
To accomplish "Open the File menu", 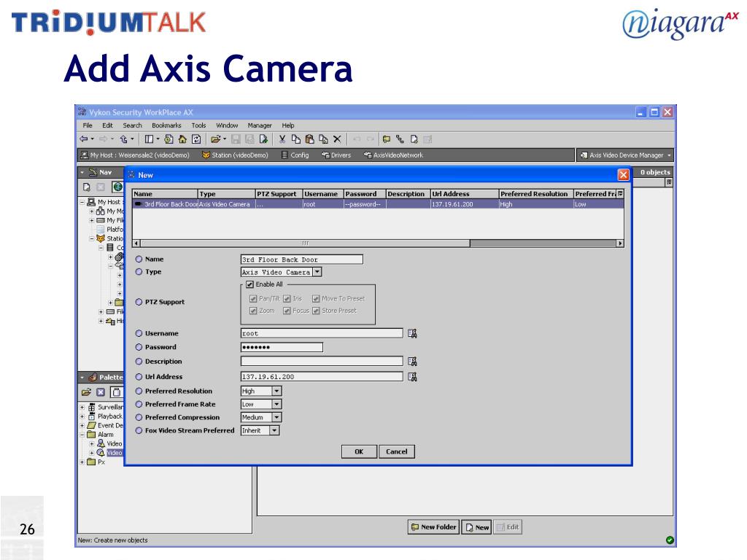I will pyautogui.click(x=88, y=125).
